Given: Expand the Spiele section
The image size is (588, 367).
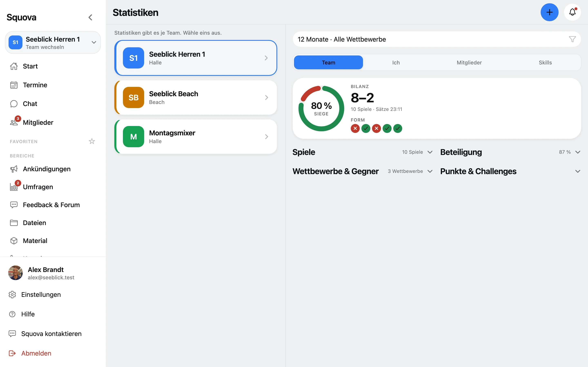Looking at the screenshot, I should pyautogui.click(x=363, y=152).
